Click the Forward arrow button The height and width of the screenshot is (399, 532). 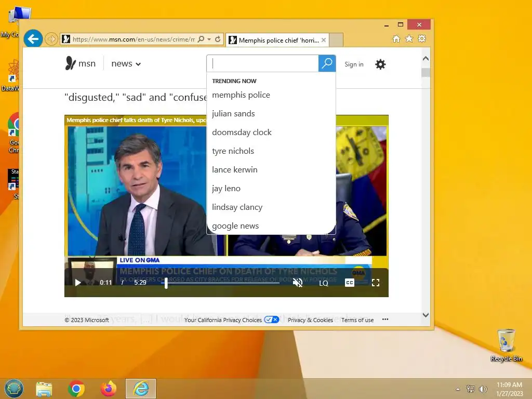point(51,39)
